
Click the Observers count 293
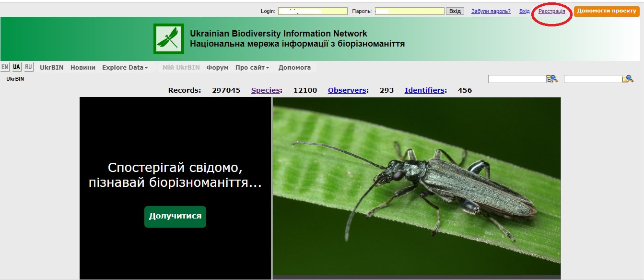click(x=386, y=90)
